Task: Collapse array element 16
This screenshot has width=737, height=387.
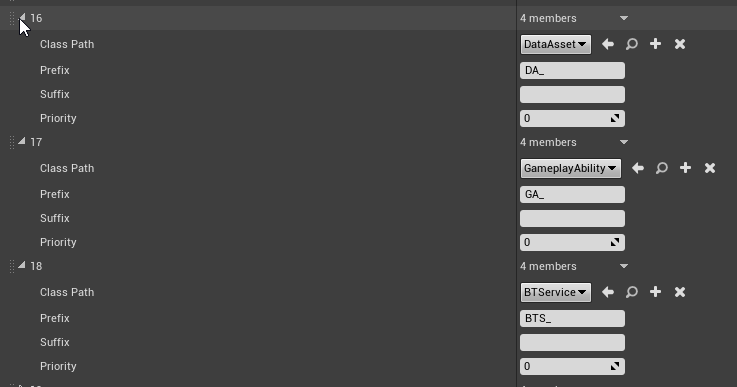Action: (22, 17)
